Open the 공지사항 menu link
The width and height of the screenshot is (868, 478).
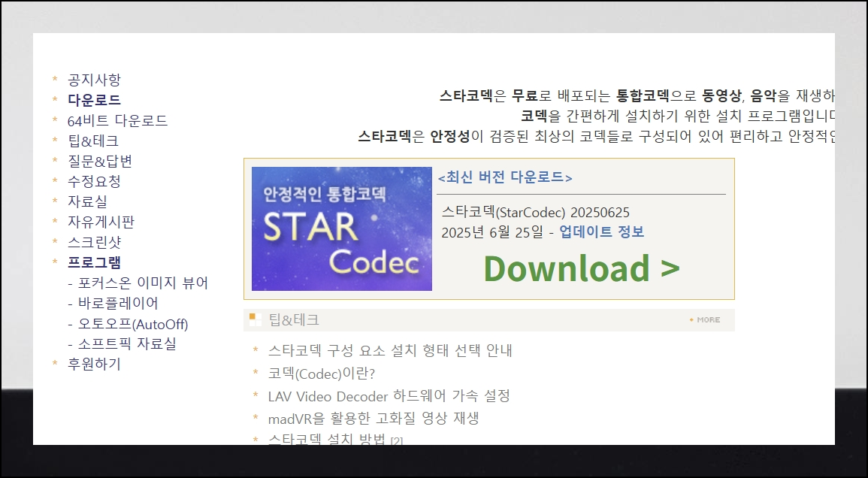[x=94, y=80]
